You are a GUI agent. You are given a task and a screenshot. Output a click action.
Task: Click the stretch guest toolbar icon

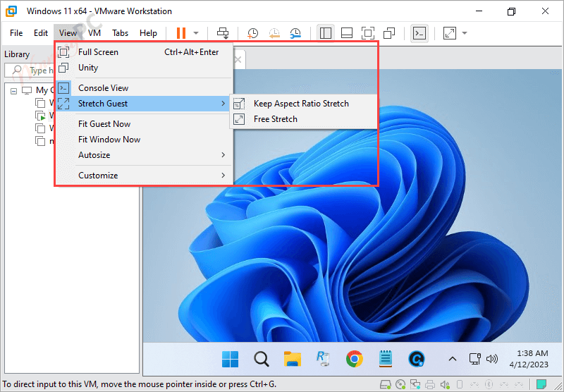450,33
